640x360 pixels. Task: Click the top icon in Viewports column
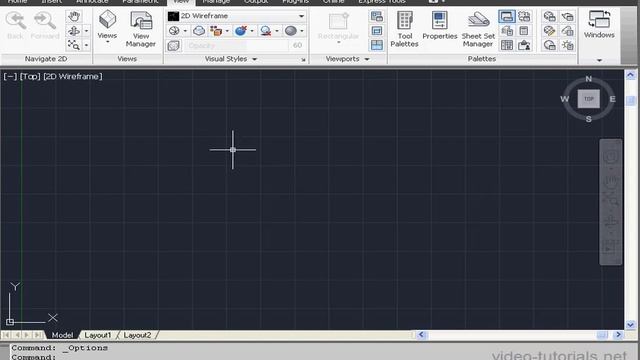click(x=376, y=16)
